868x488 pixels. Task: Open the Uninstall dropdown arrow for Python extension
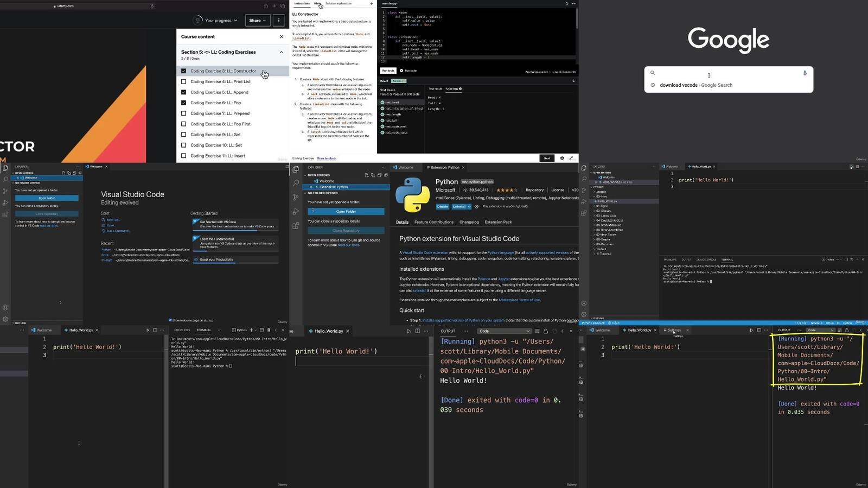pos(469,206)
